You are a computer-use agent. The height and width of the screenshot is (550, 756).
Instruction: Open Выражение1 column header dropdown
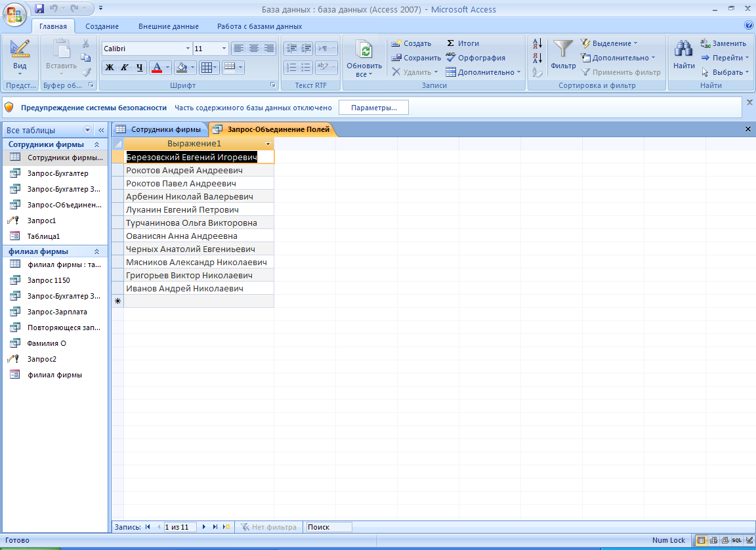pyautogui.click(x=268, y=144)
